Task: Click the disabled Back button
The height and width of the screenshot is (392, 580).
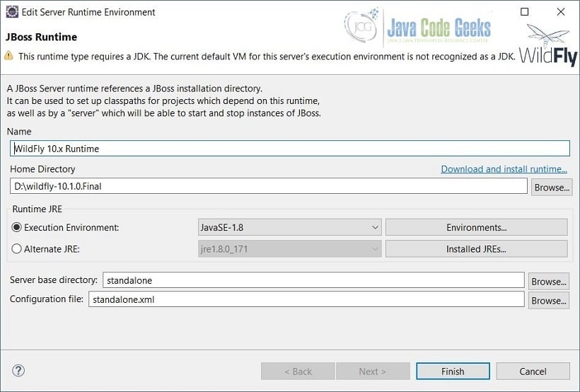Action: click(x=298, y=371)
